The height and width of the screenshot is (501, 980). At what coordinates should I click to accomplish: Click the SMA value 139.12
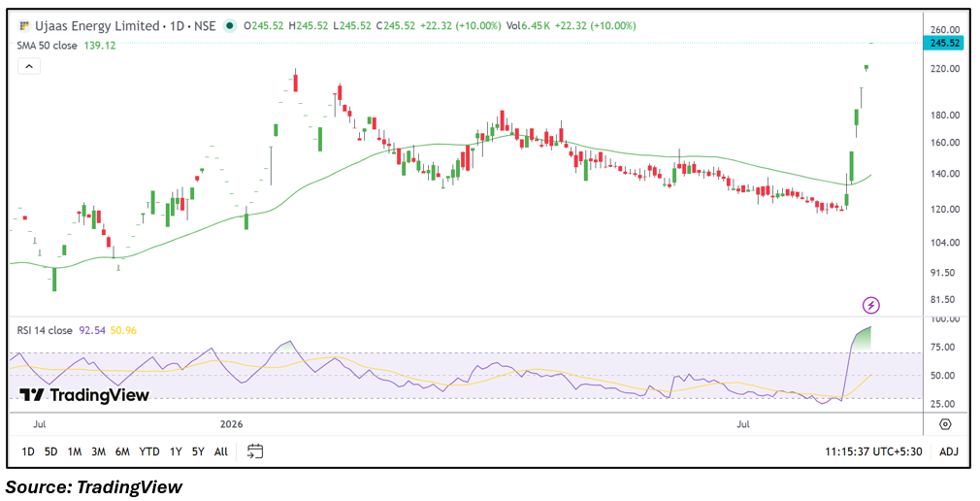[x=100, y=46]
